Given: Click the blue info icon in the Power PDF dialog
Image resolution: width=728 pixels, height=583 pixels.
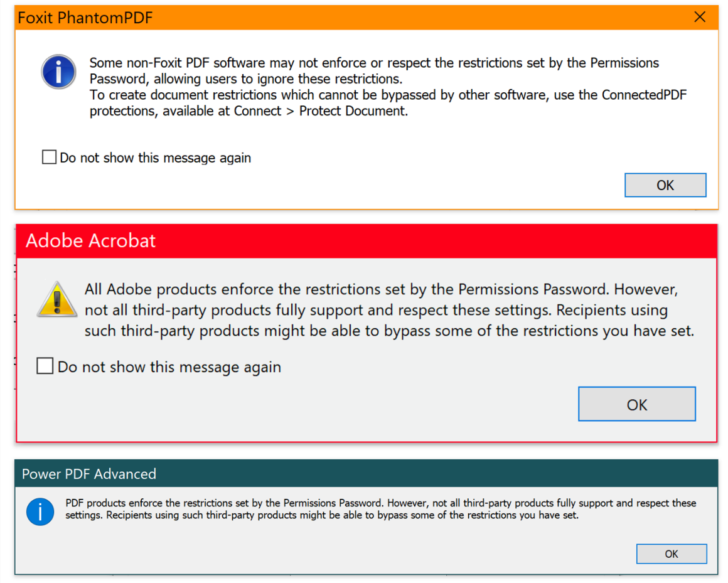Looking at the screenshot, I should [40, 512].
